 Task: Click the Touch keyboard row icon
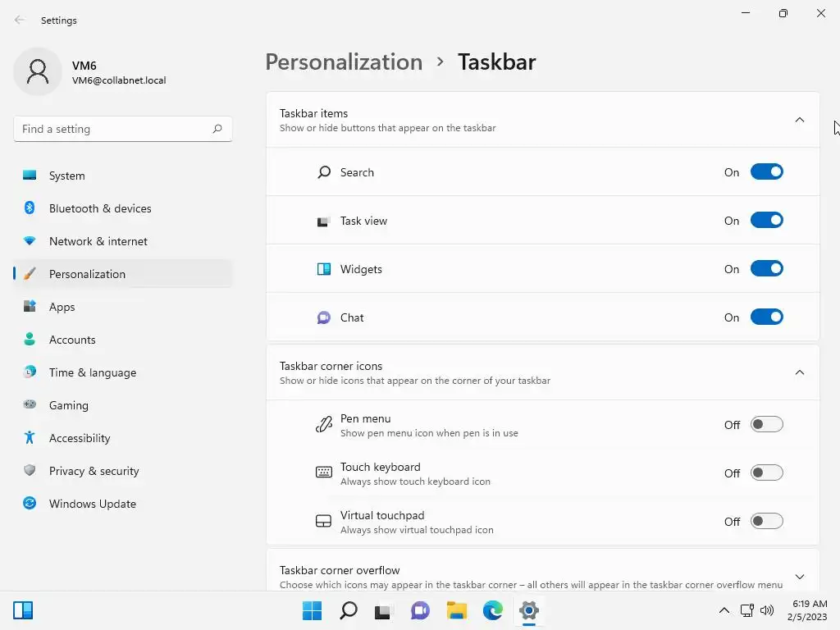coord(323,472)
